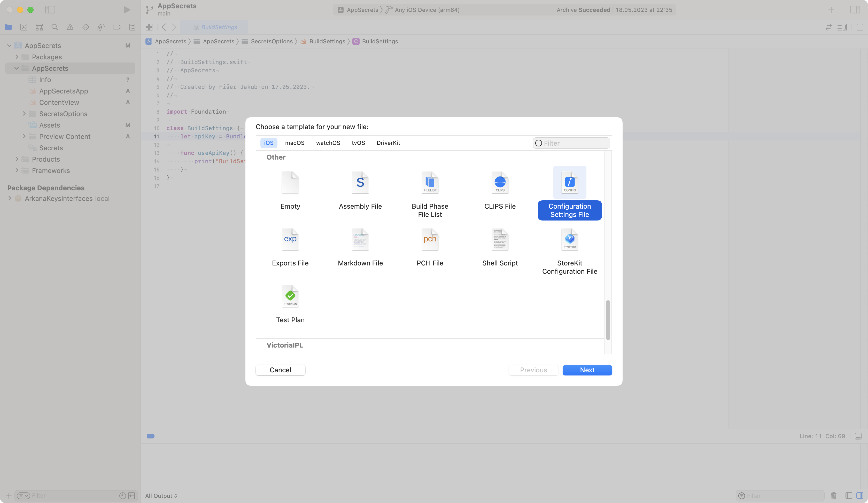868x503 pixels.
Task: Open the Issue navigator warning icon
Action: (70, 27)
